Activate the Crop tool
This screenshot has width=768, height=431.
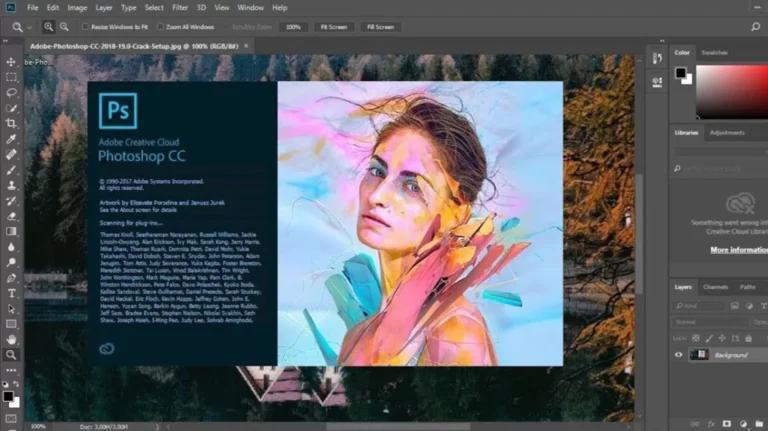point(12,122)
